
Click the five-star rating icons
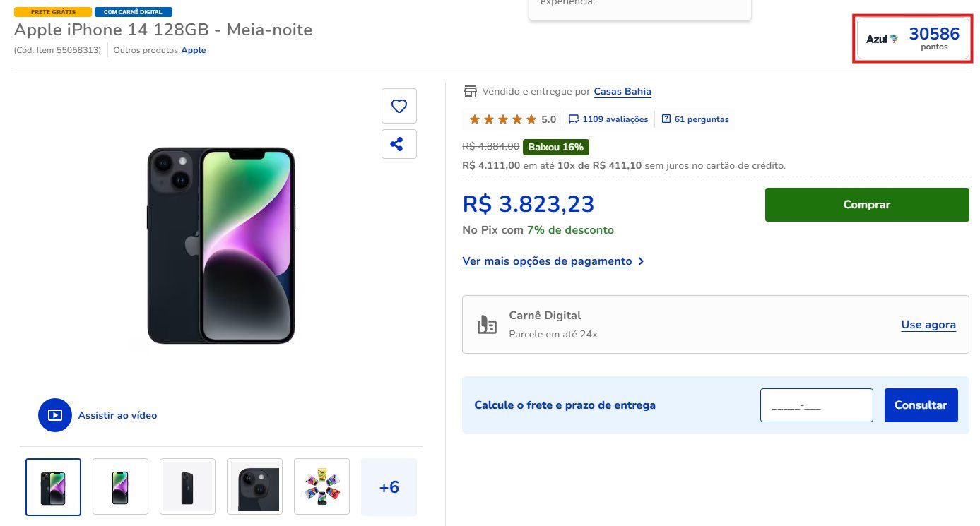[502, 119]
